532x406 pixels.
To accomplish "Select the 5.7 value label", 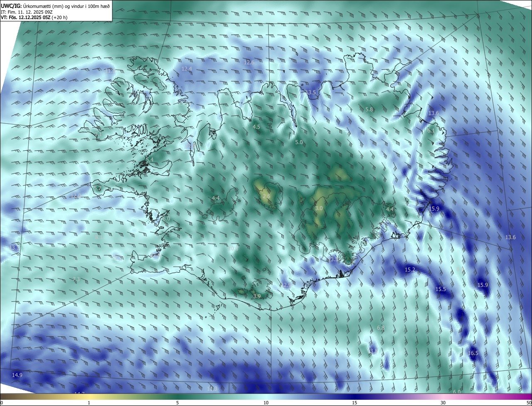I will tap(98, 188).
